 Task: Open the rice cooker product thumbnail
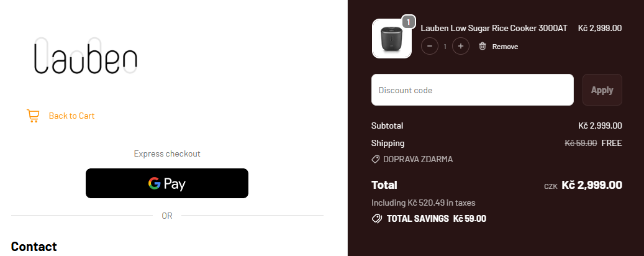pyautogui.click(x=391, y=39)
